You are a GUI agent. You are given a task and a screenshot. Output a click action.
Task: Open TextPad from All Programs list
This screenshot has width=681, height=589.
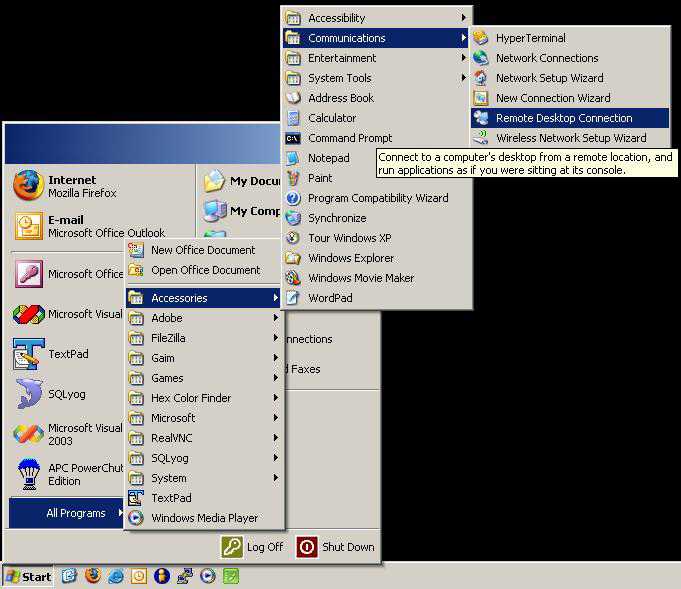(x=203, y=498)
